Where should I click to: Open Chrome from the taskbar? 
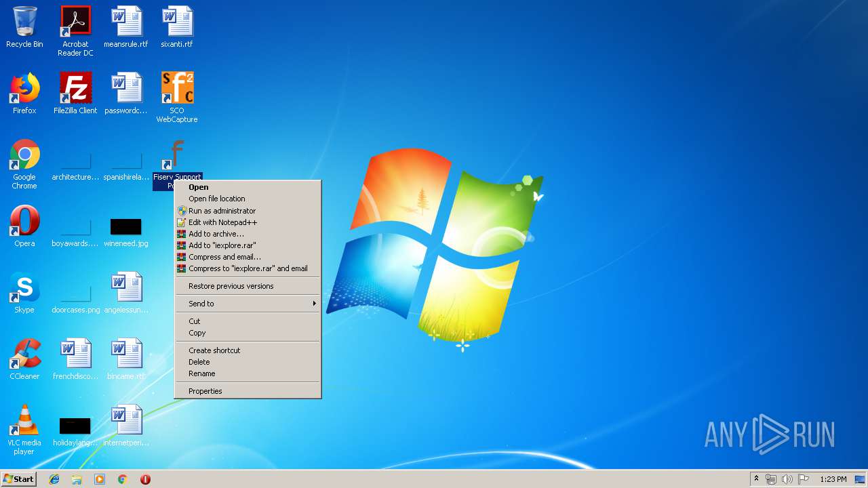(123, 479)
